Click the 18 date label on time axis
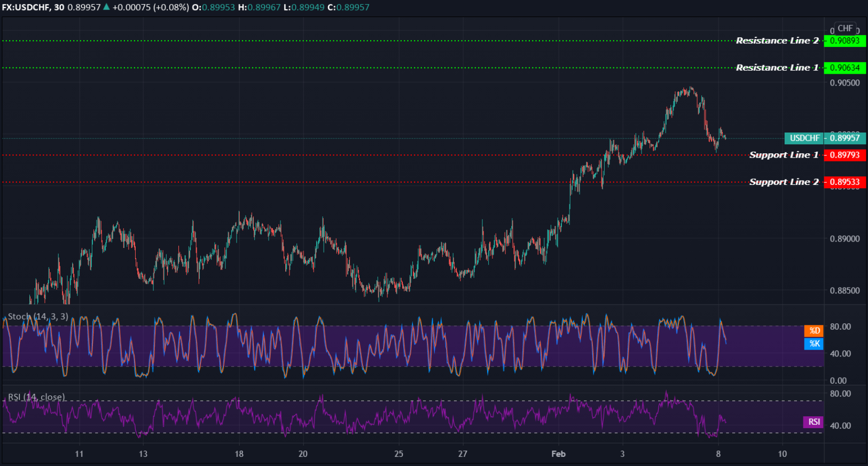Image resolution: width=868 pixels, height=466 pixels. tap(239, 454)
